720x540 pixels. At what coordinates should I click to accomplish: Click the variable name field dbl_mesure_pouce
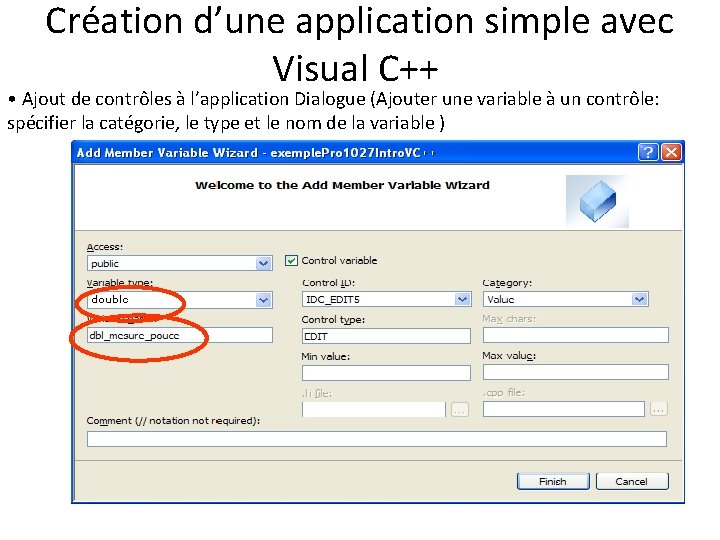pyautogui.click(x=179, y=335)
